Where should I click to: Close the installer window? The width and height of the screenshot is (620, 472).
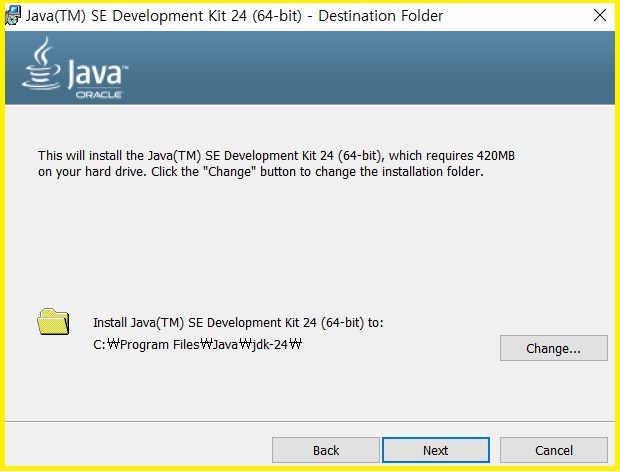pyautogui.click(x=600, y=15)
